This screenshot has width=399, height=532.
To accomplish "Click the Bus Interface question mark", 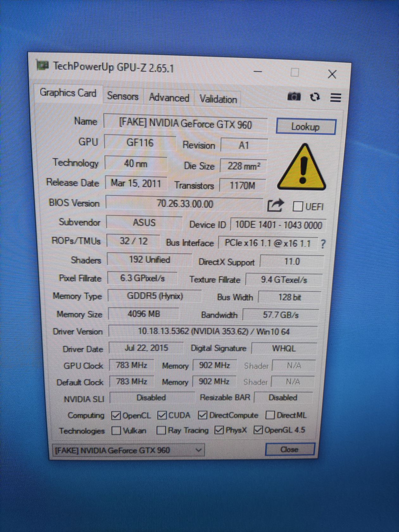I will pyautogui.click(x=323, y=244).
